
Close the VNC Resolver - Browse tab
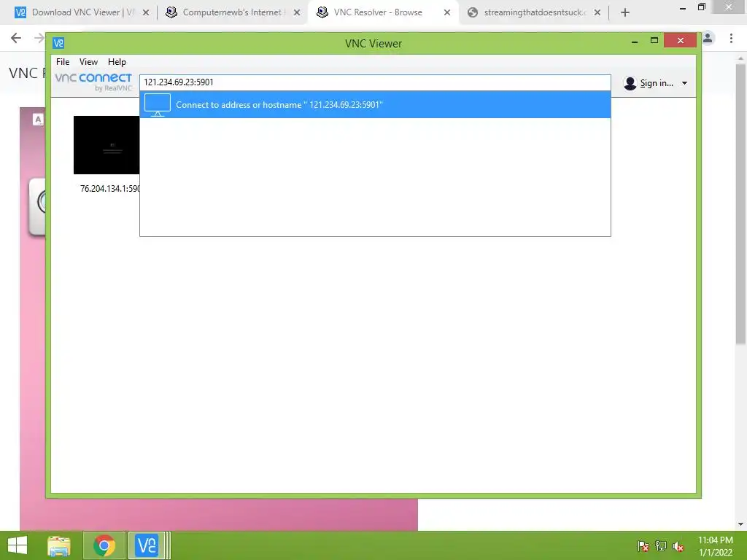click(447, 12)
